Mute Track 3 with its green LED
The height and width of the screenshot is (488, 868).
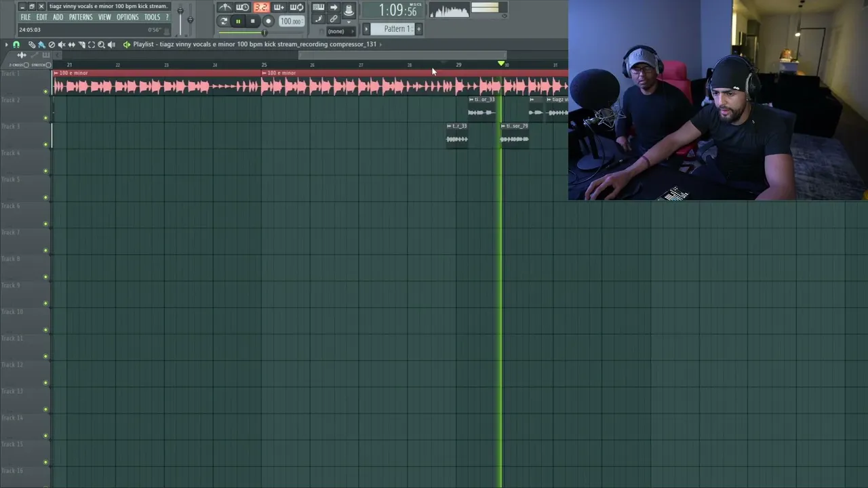45,144
